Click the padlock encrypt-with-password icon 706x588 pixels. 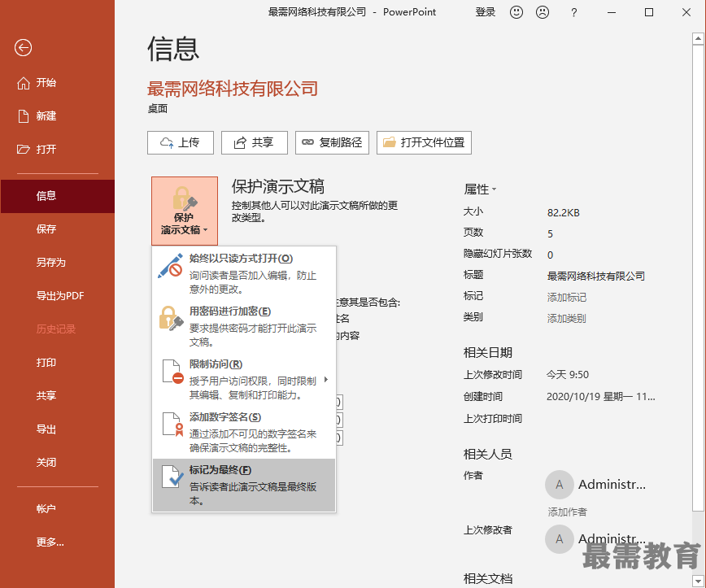[171, 318]
